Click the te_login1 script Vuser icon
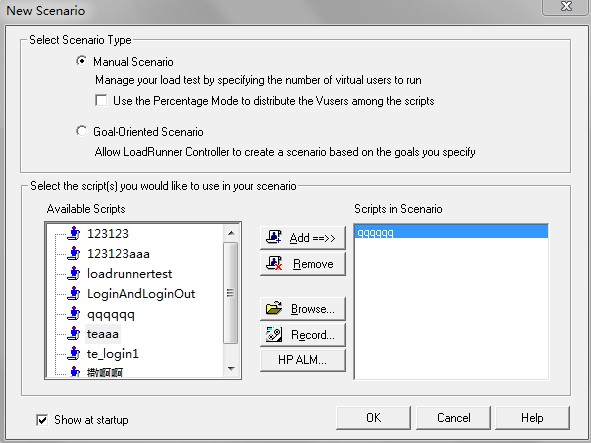The image size is (591, 443). point(74,353)
